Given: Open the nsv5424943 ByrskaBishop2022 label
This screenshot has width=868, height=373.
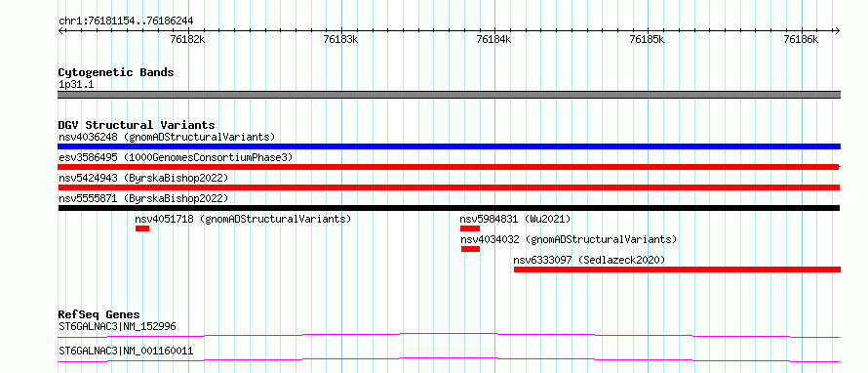Looking at the screenshot, I should [143, 178].
